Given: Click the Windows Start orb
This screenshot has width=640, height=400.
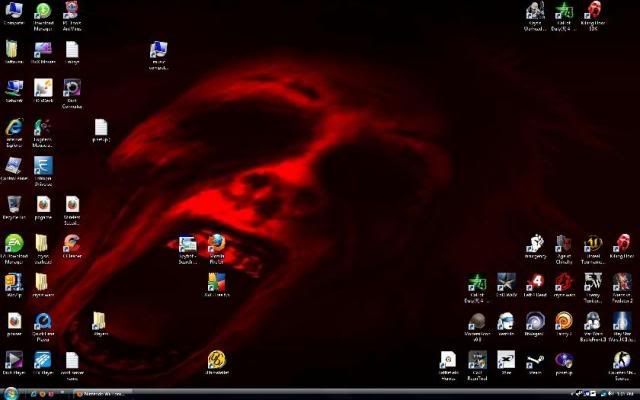Looking at the screenshot, I should click(x=11, y=394).
